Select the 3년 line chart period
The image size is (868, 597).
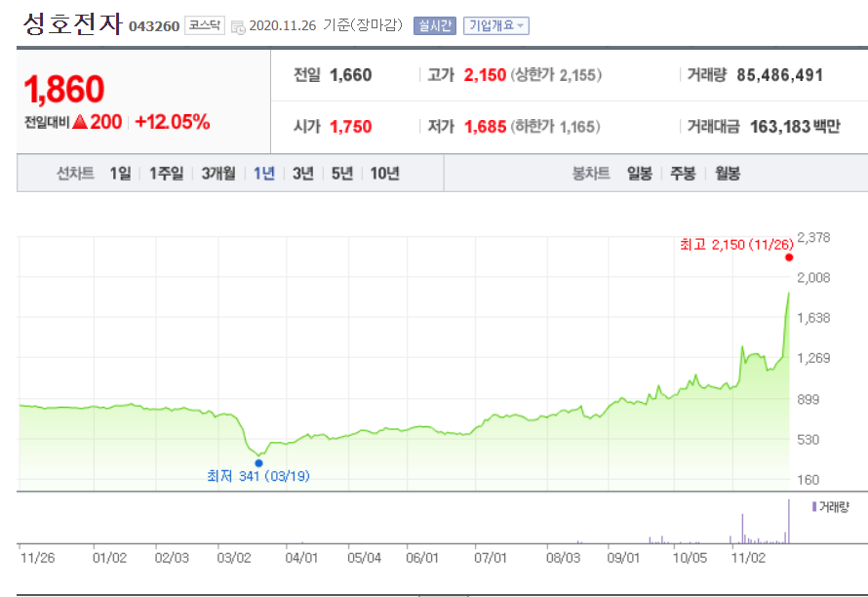coord(302,174)
